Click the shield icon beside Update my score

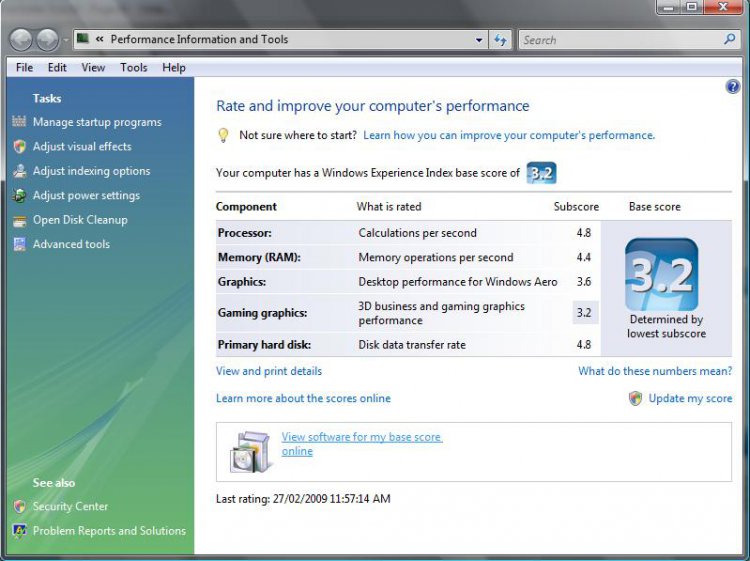(x=635, y=398)
